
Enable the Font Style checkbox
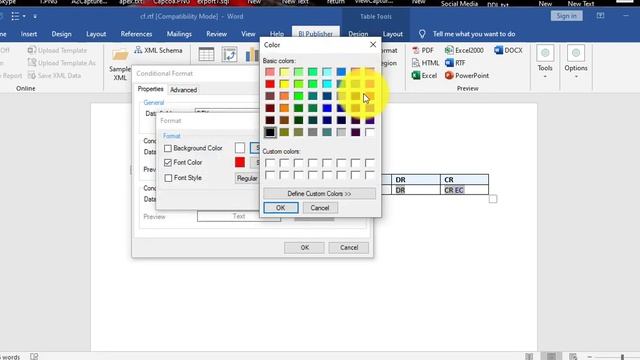pos(168,178)
